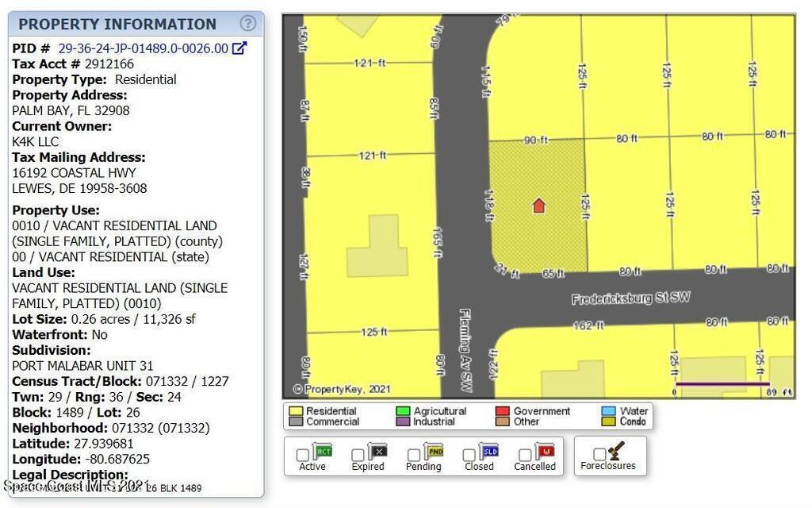Enable the Active listings checkbox
The image size is (812, 508).
(302, 455)
